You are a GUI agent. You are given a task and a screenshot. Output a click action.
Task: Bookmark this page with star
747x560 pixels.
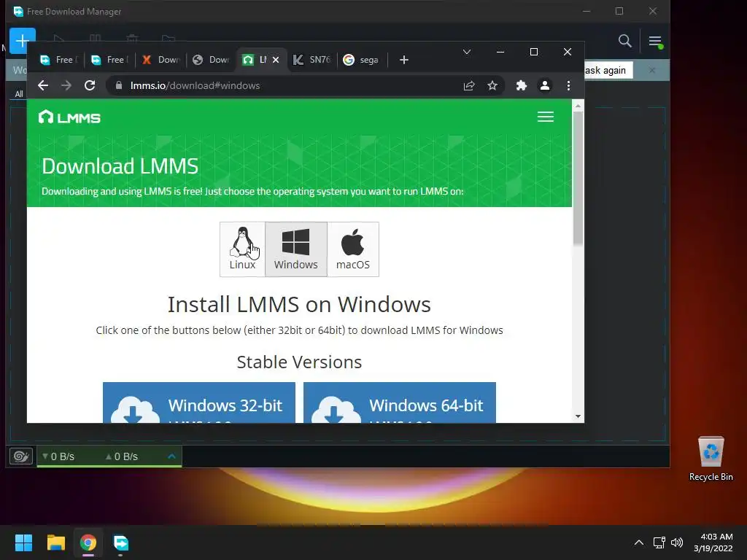click(492, 86)
